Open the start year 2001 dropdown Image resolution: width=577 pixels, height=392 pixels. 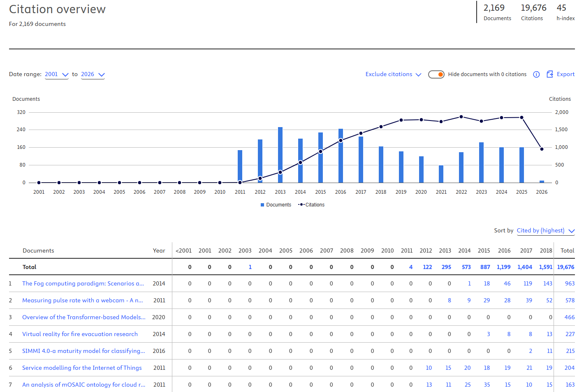click(x=57, y=74)
